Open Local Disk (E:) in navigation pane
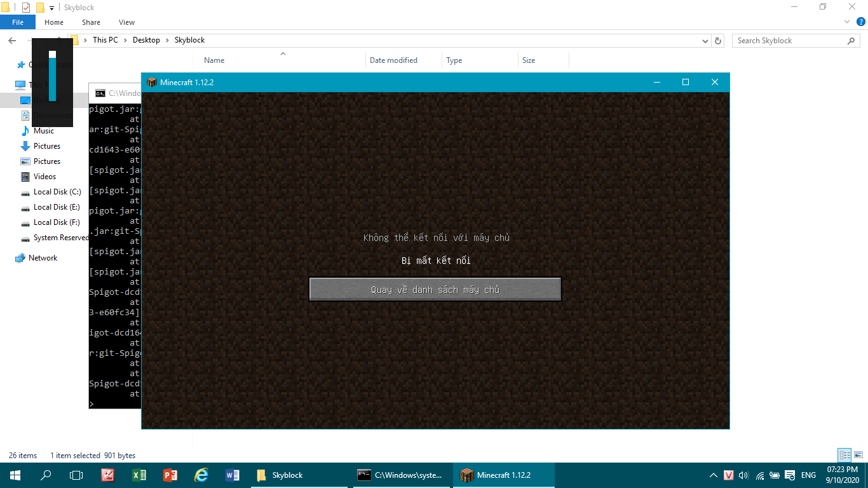Screen dimensions: 868x488 point(57,207)
